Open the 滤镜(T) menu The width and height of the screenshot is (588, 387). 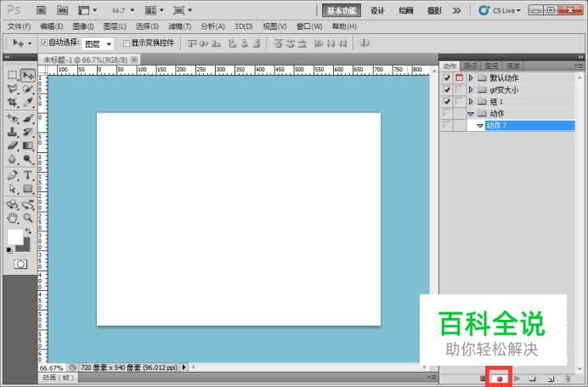[179, 26]
